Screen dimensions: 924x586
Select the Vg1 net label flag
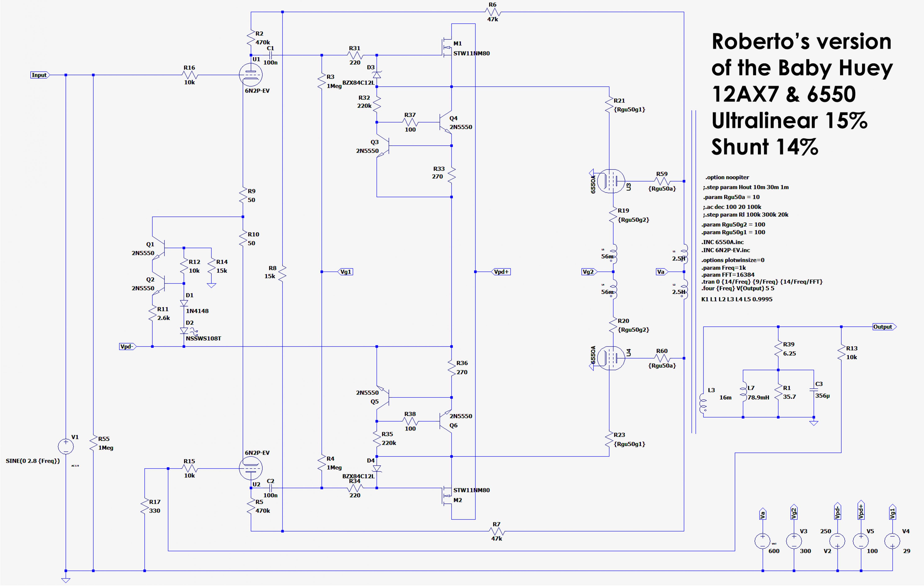pyautogui.click(x=345, y=271)
